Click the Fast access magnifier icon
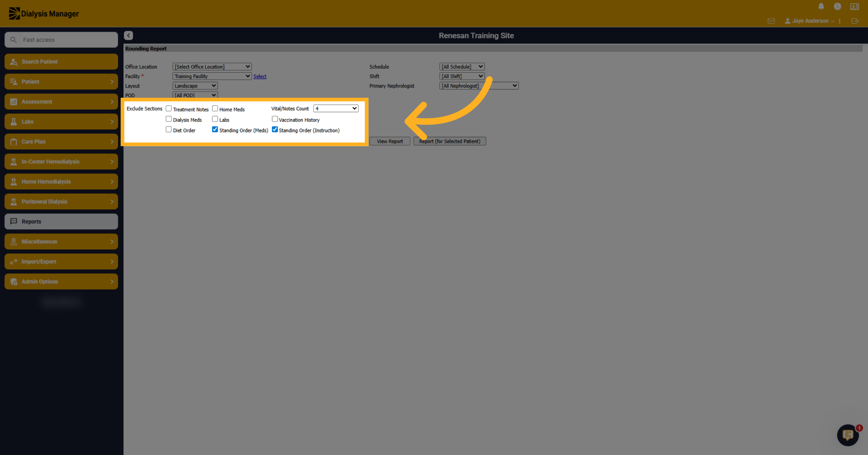This screenshot has height=455, width=868. tap(13, 40)
